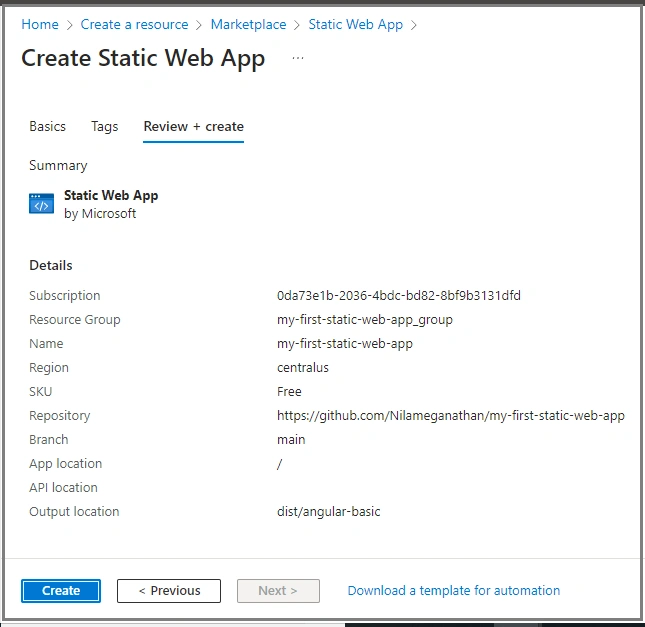This screenshot has width=645, height=627.
Task: Click output location value dist/angular-basic
Action: [x=329, y=511]
